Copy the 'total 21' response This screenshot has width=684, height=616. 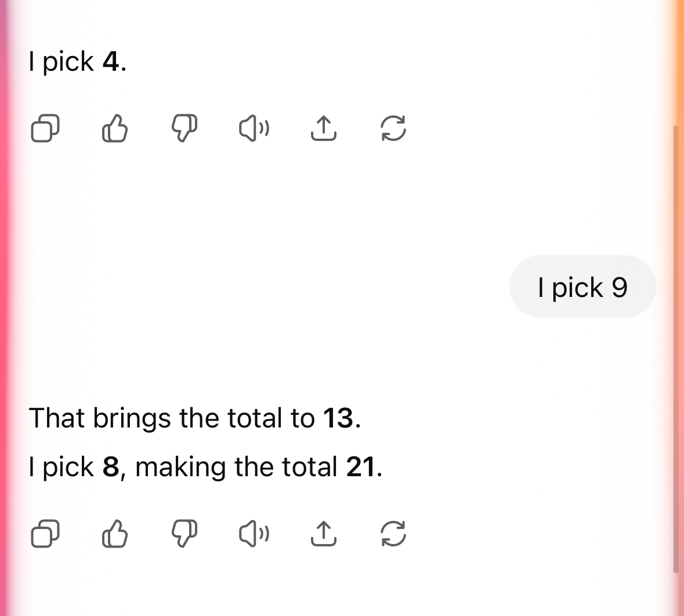(x=45, y=533)
